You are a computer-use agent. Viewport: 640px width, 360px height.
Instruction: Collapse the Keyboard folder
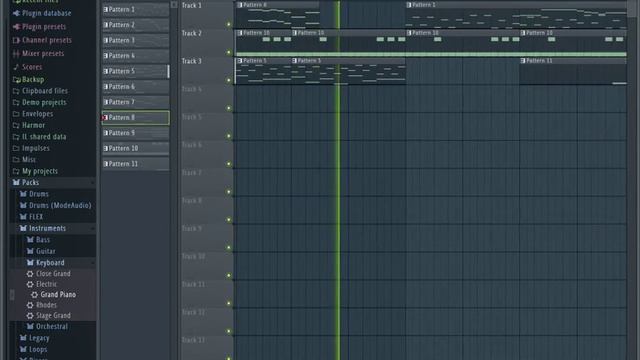click(x=50, y=263)
